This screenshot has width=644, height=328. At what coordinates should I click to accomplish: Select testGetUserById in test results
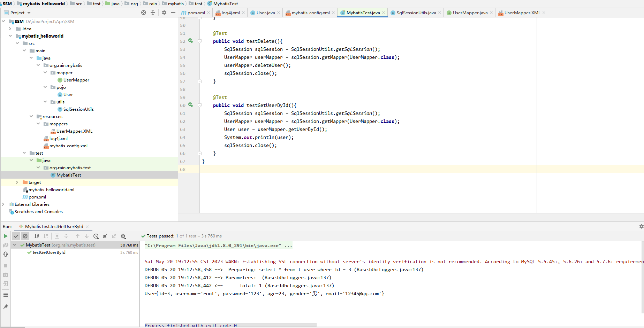click(x=49, y=252)
